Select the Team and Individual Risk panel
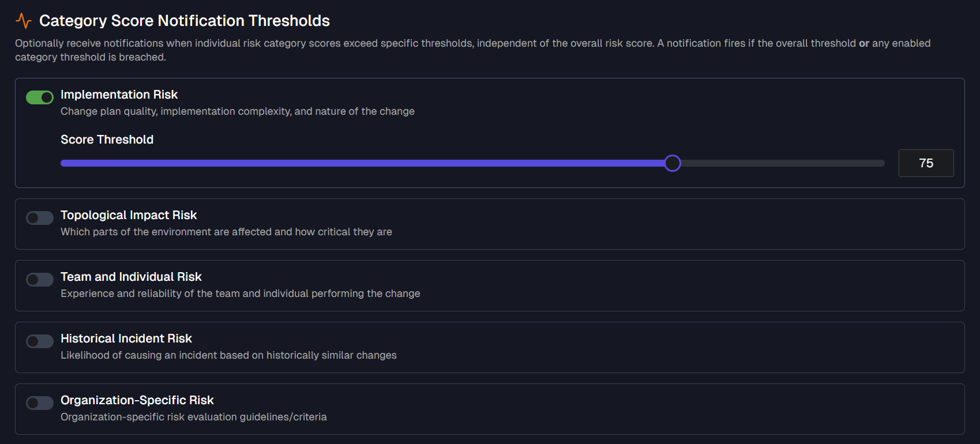 point(490,285)
